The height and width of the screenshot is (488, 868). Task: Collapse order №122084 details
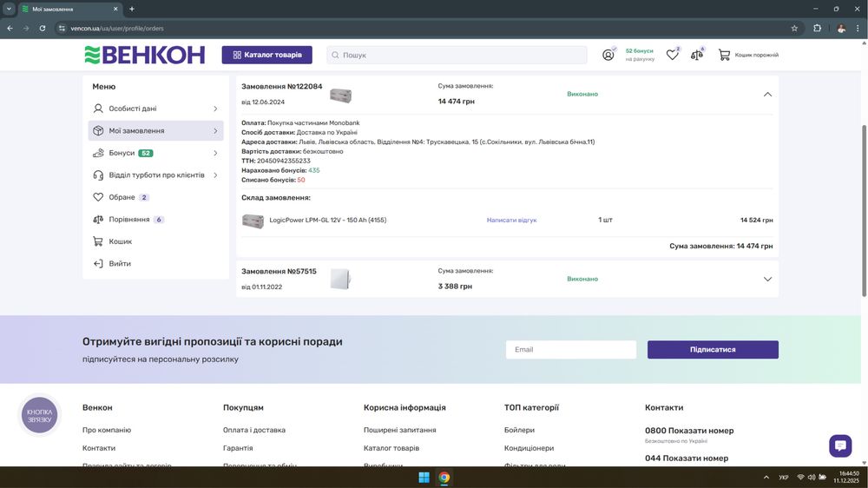[767, 94]
